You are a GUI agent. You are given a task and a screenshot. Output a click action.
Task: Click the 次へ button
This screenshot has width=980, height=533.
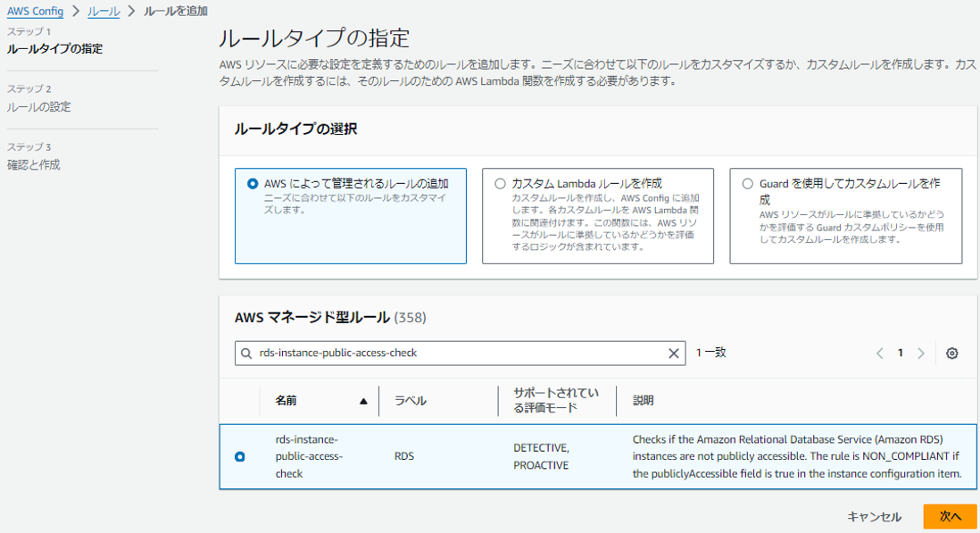950,516
